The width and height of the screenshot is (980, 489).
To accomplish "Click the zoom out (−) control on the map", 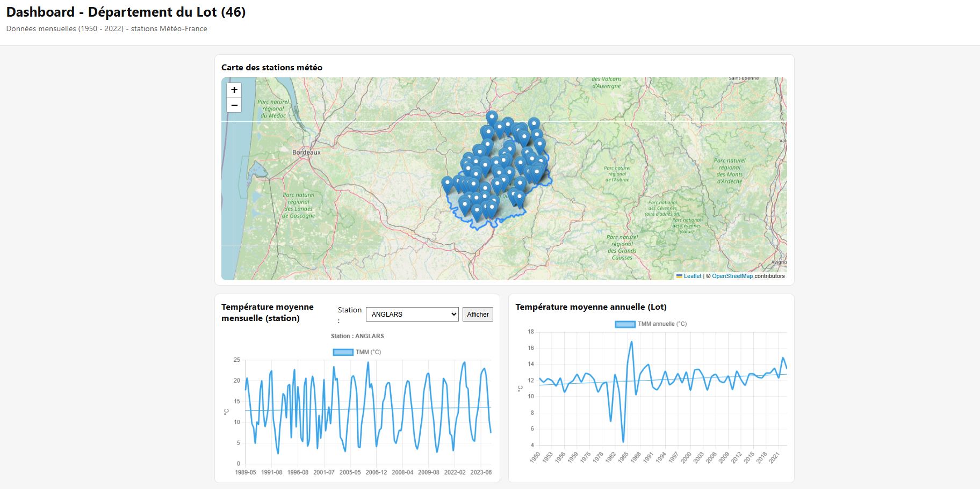I will (234, 105).
